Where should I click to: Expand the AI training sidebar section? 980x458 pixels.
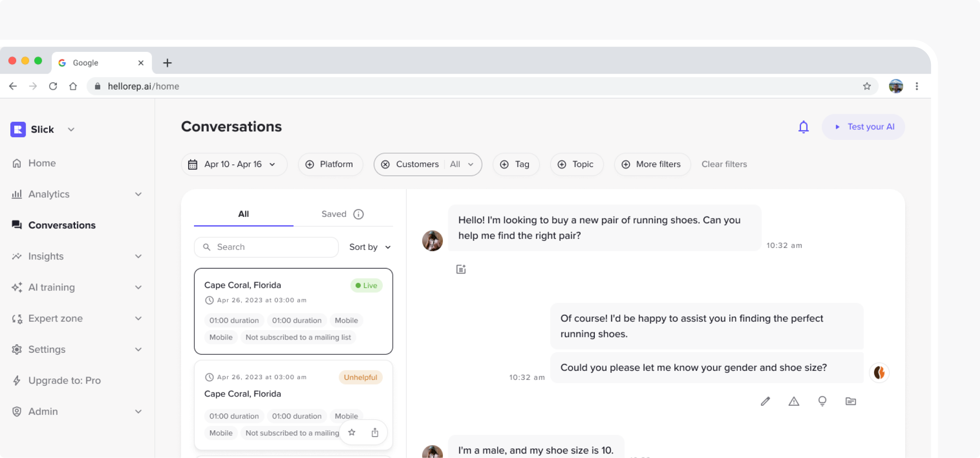pyautogui.click(x=138, y=287)
